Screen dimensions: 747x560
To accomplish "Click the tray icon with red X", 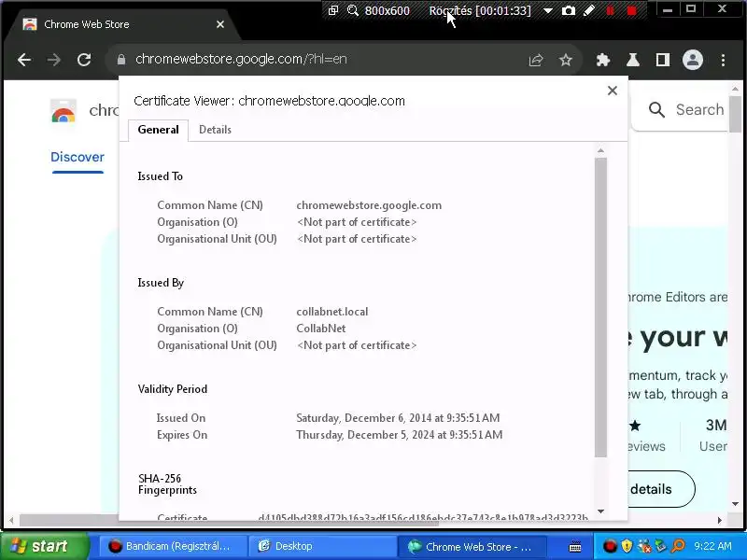I will pos(644,546).
